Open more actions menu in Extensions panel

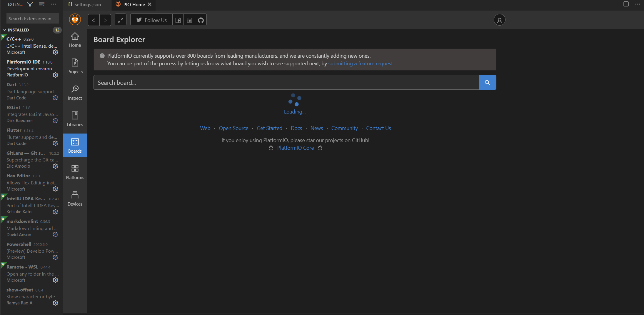53,4
